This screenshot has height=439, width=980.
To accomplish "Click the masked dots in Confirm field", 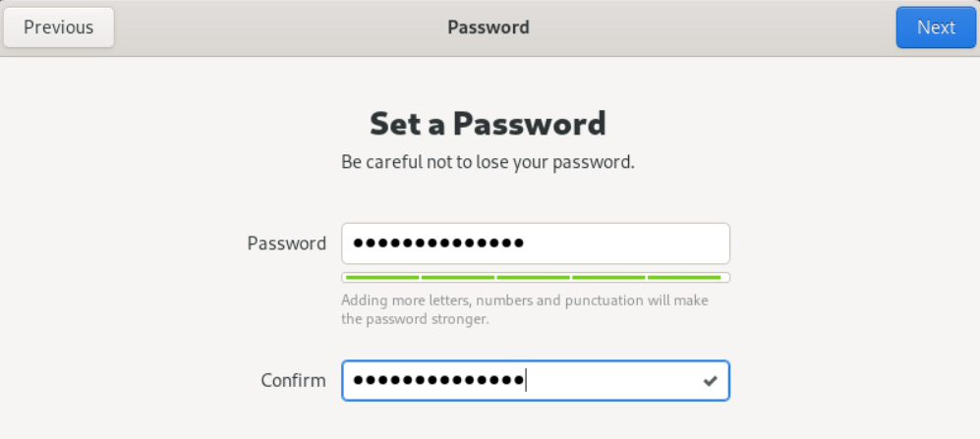I will coord(437,381).
